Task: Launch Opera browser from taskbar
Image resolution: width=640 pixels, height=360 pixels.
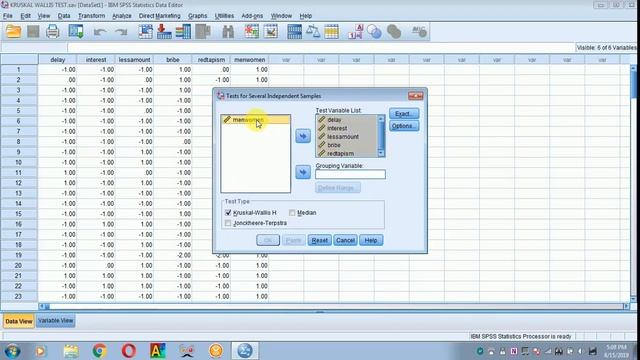Action: pyautogui.click(x=129, y=351)
